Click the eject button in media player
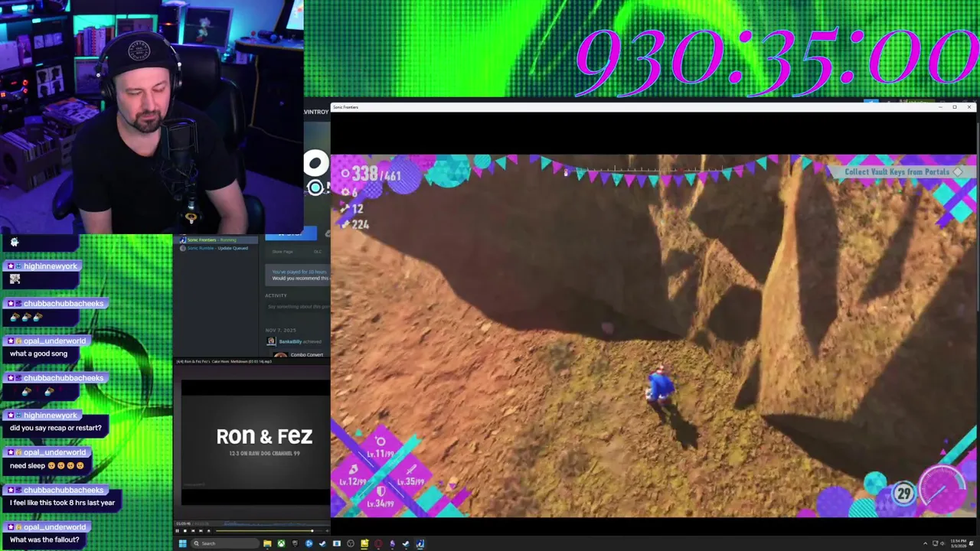980x551 pixels. [x=208, y=530]
